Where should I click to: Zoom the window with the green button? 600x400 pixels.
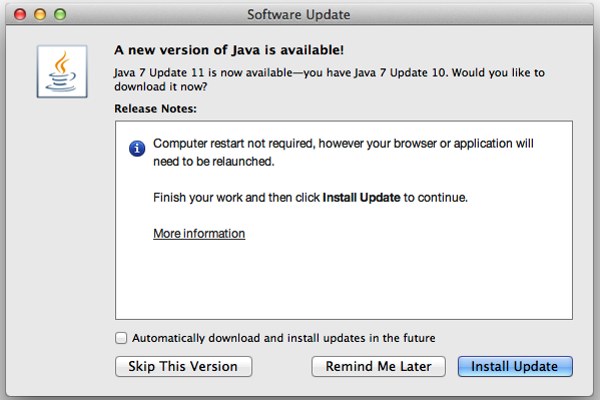(x=60, y=15)
